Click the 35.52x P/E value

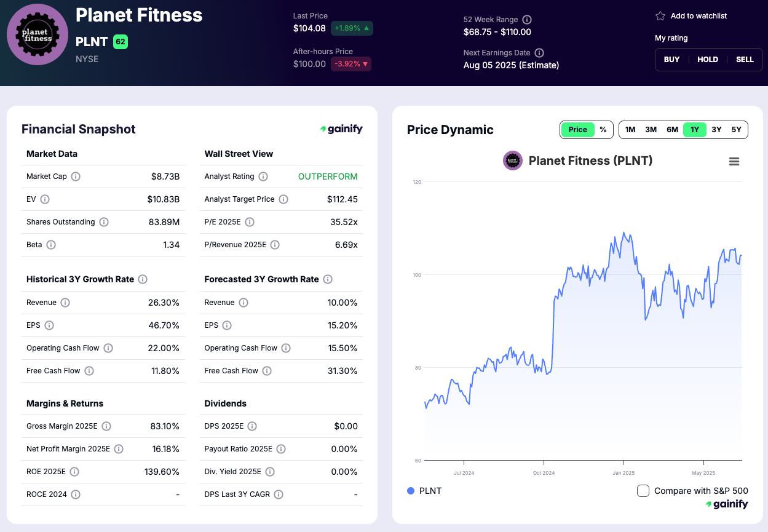[344, 222]
